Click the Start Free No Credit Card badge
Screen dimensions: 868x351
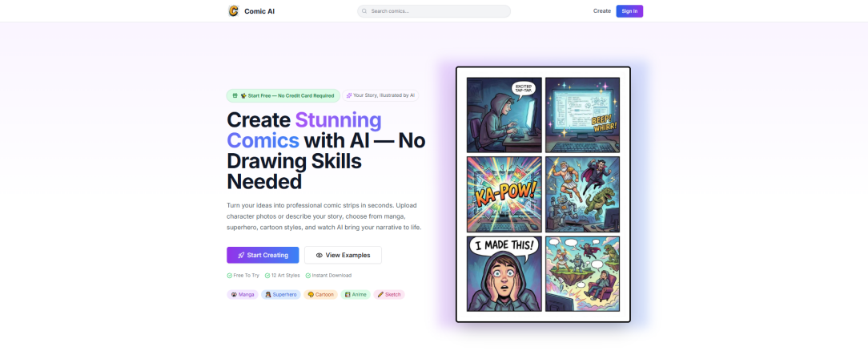283,96
